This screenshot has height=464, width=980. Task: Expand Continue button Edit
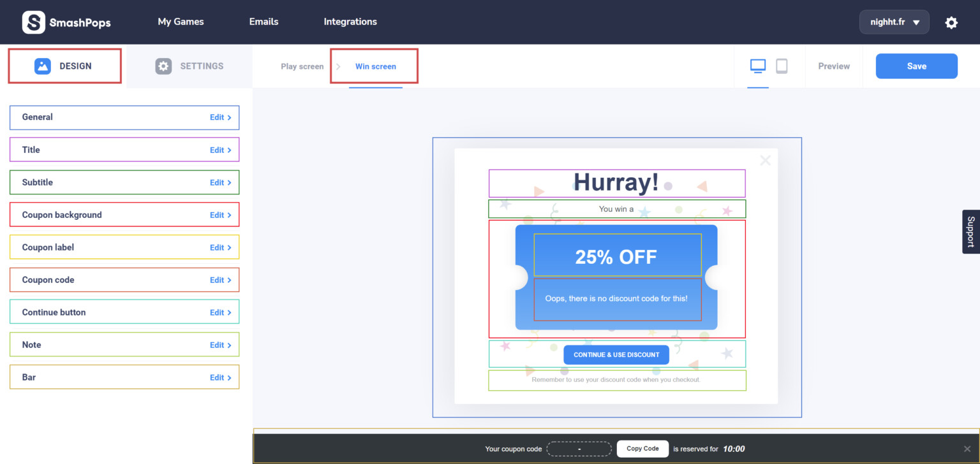[220, 312]
